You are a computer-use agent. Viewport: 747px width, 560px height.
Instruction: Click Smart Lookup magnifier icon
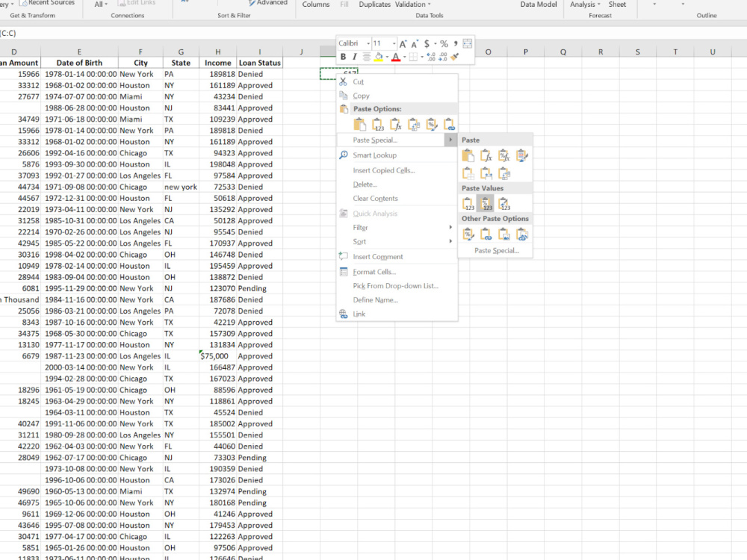pos(344,155)
